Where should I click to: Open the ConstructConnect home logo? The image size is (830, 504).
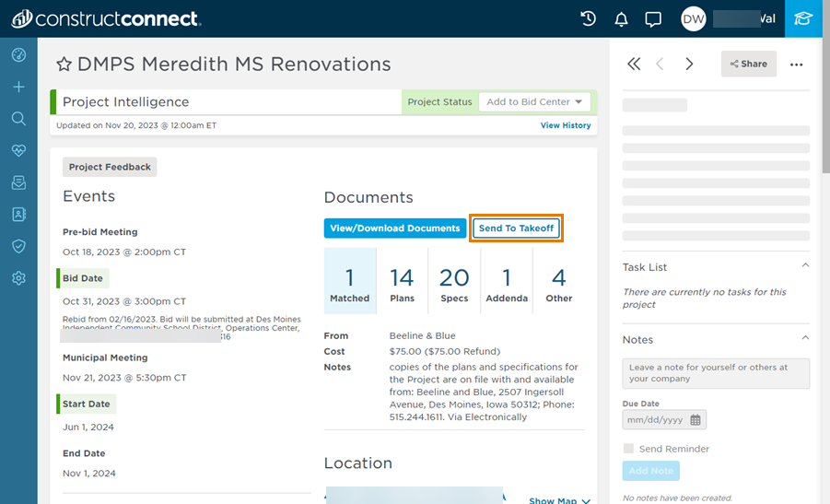click(106, 18)
